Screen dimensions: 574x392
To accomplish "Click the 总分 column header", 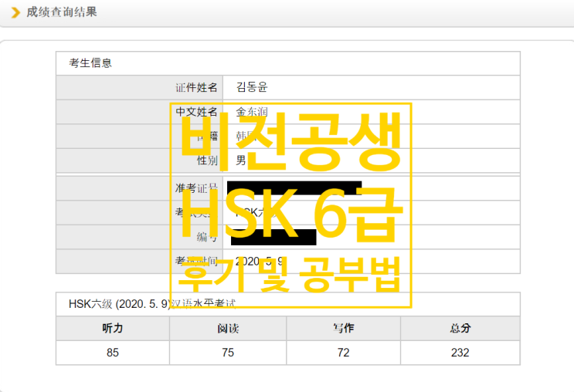I will [x=460, y=329].
